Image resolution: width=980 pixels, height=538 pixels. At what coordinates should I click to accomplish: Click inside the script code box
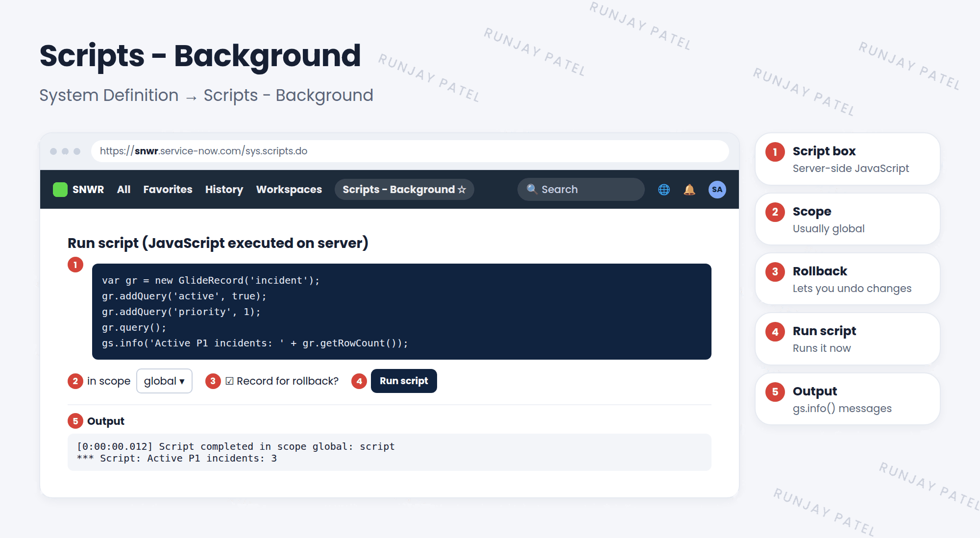(x=401, y=312)
